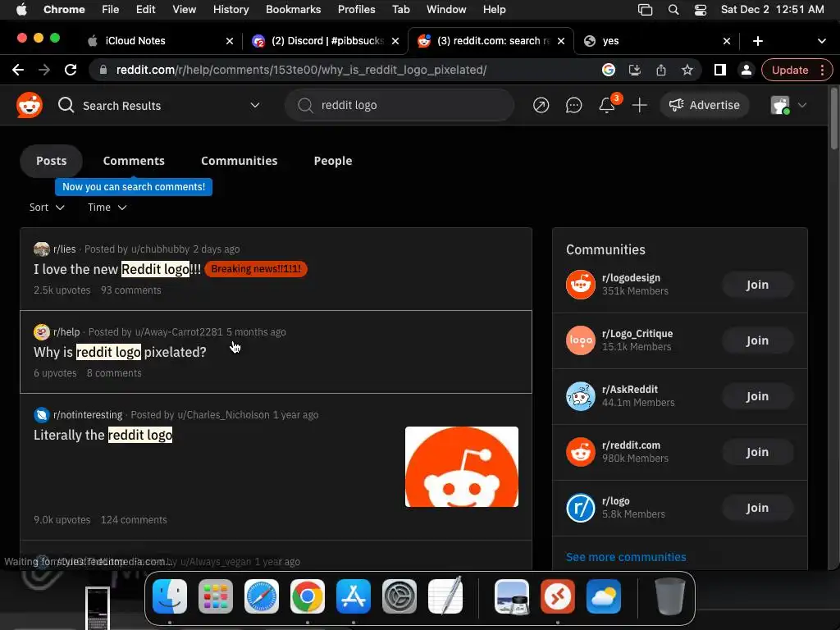This screenshot has height=630, width=840.
Task: Switch to the People tab
Action: coord(333,161)
